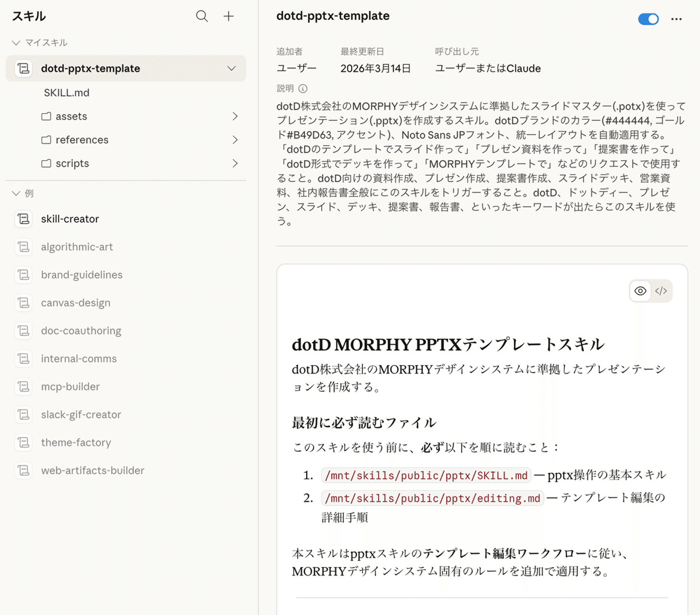
Task: Click the assets folder icon
Action: [46, 117]
